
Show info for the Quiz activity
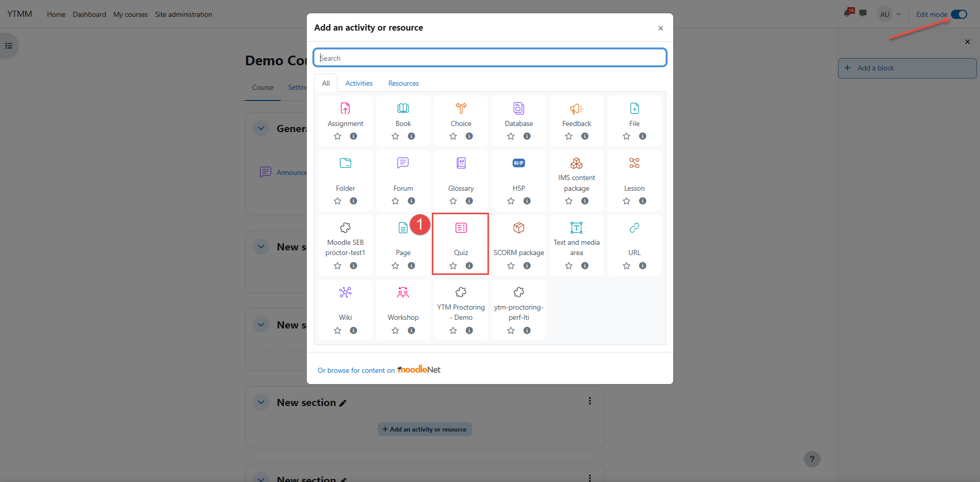pyautogui.click(x=469, y=266)
